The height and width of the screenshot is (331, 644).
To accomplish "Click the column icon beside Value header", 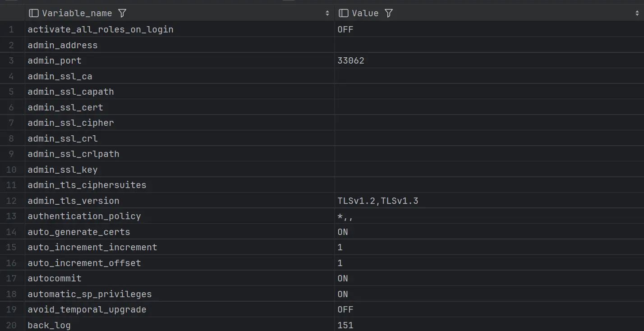I will (x=343, y=13).
